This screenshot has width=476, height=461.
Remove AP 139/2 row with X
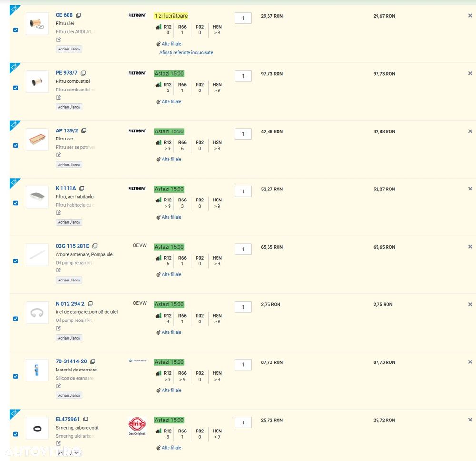point(470,131)
